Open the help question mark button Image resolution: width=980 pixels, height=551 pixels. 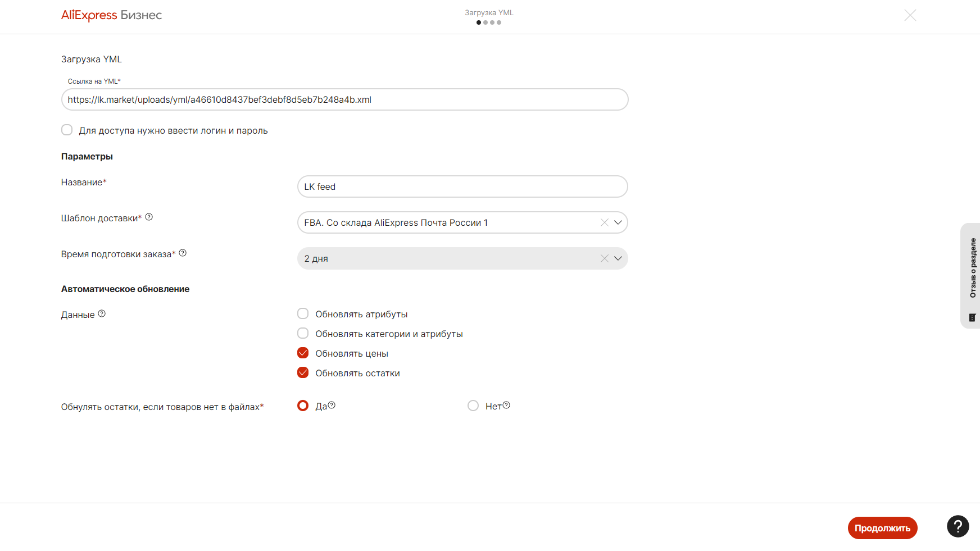click(958, 526)
